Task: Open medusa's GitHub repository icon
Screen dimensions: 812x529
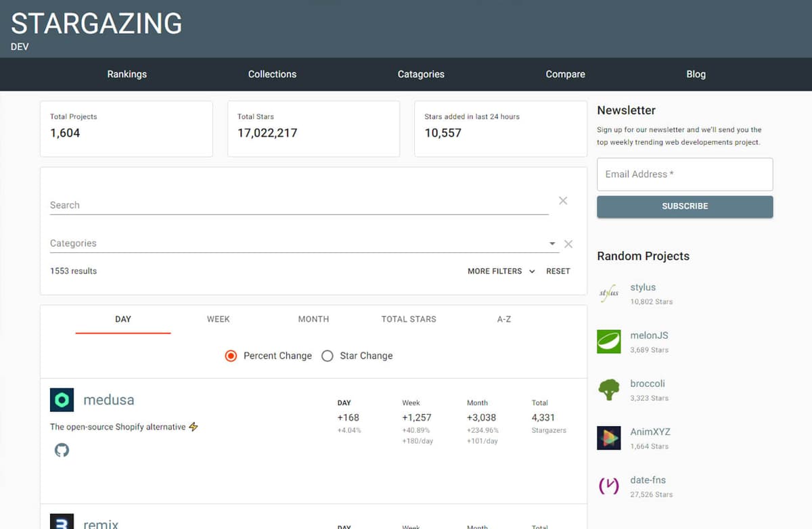Action: [x=62, y=450]
